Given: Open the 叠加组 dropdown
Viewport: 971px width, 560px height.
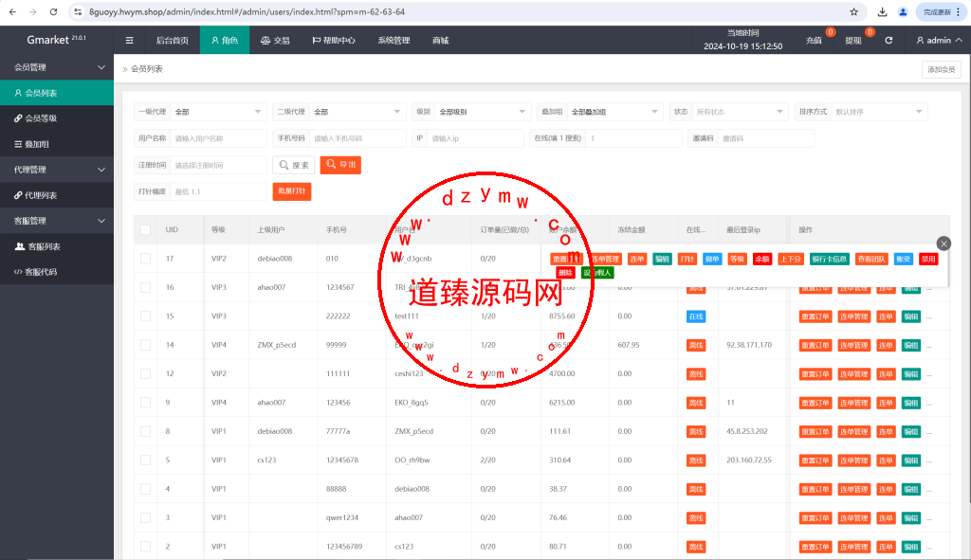Looking at the screenshot, I should coord(614,112).
